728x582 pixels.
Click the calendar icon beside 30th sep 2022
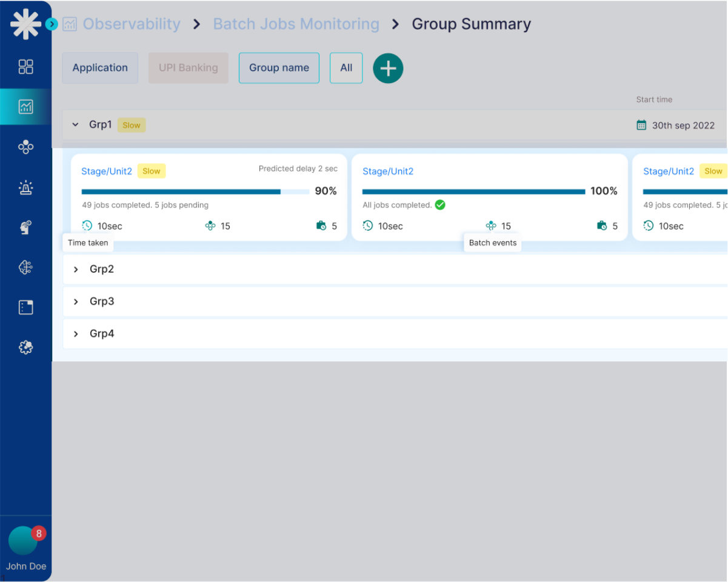tap(641, 125)
